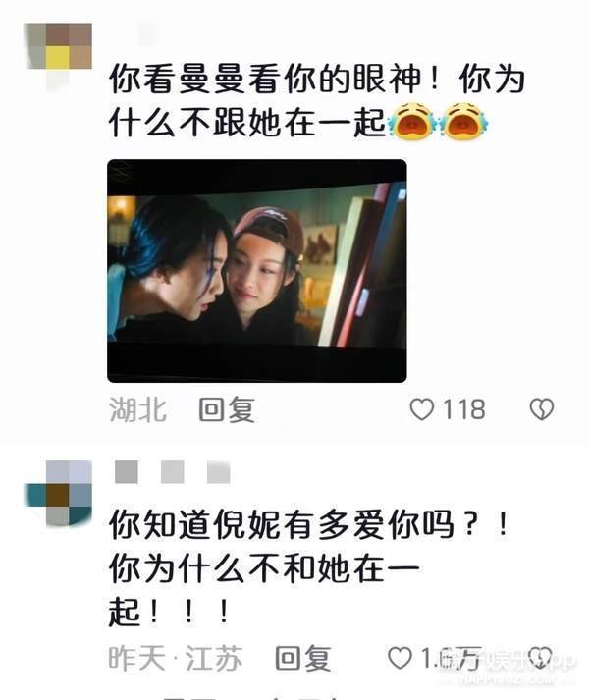Open the second commenter's pixelated avatar
The height and width of the screenshot is (700, 589).
pyautogui.click(x=58, y=493)
